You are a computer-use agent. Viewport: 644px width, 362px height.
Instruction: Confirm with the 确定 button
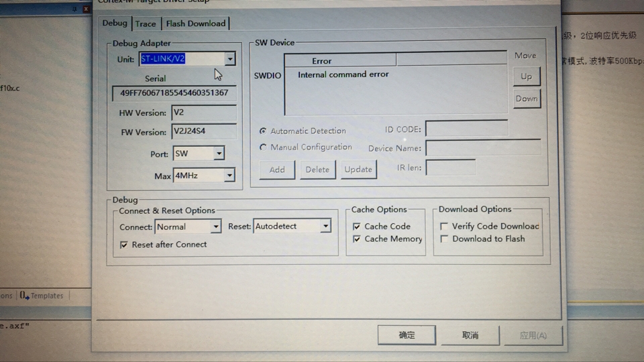tap(407, 335)
